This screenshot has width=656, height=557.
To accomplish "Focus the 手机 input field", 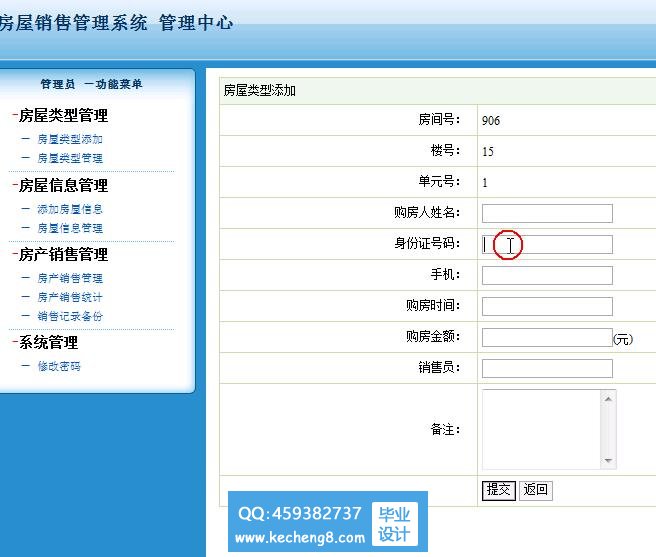I will [547, 275].
